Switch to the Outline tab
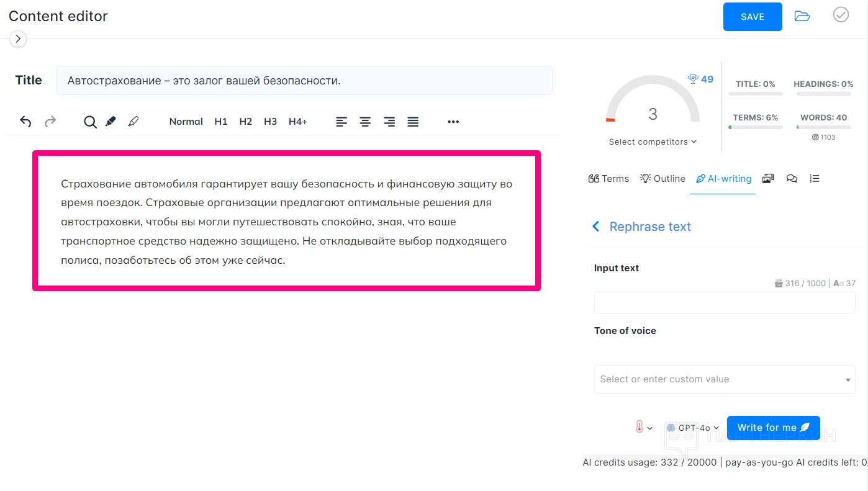 click(x=662, y=179)
